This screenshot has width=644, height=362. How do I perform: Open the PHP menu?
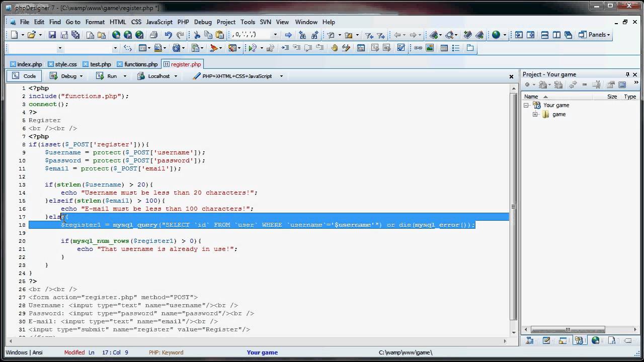tap(183, 22)
